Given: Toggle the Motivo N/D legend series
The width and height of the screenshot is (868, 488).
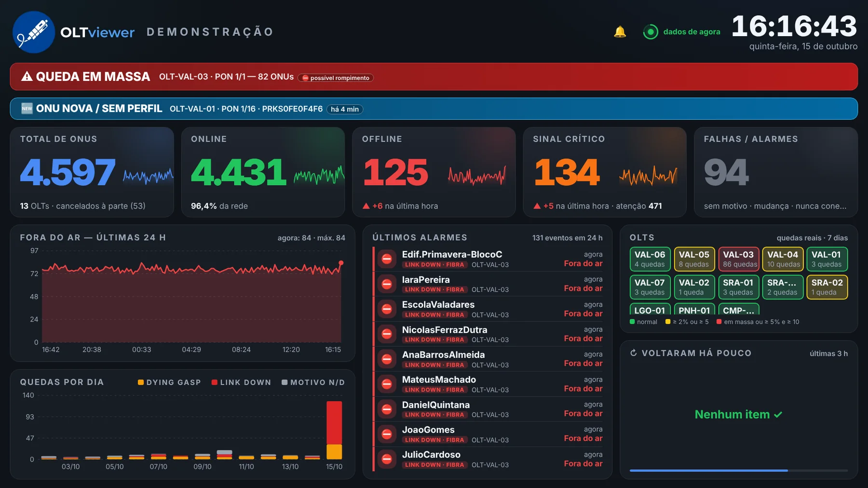Looking at the screenshot, I should point(313,382).
